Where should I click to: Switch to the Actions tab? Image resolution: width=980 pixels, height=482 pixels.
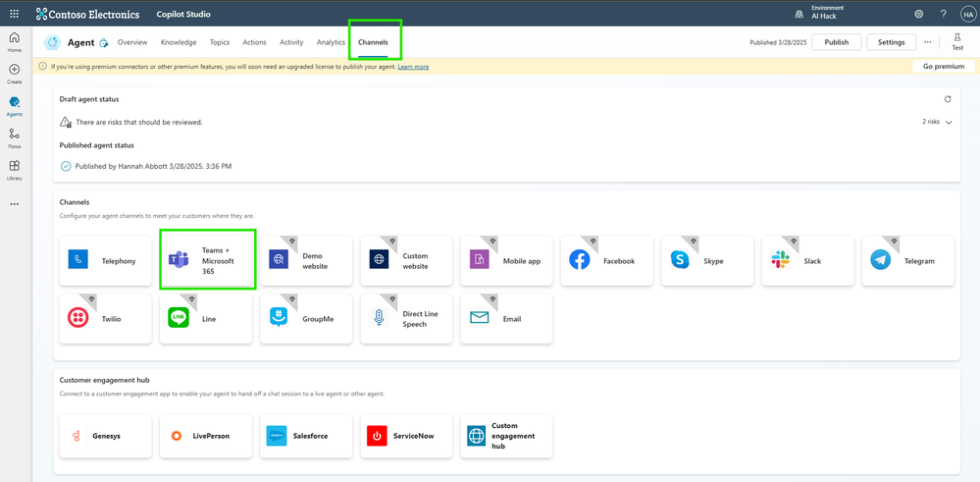point(254,42)
